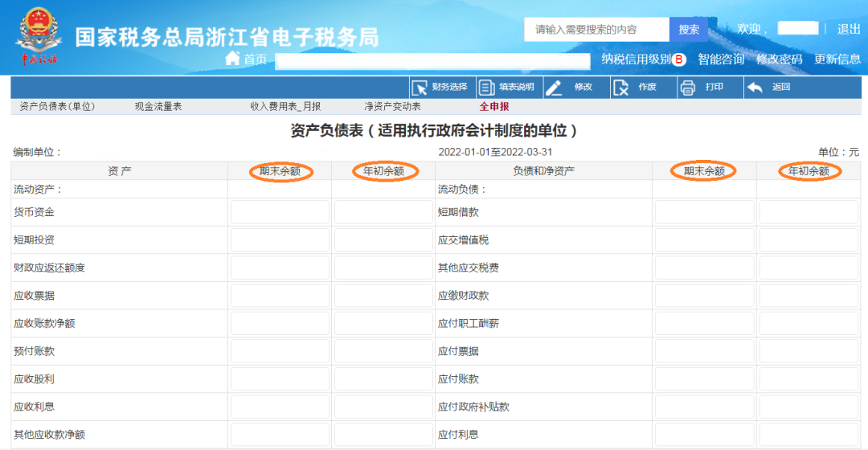Click 应交增值税 期末余额 input field
The height and width of the screenshot is (450, 868).
point(705,240)
